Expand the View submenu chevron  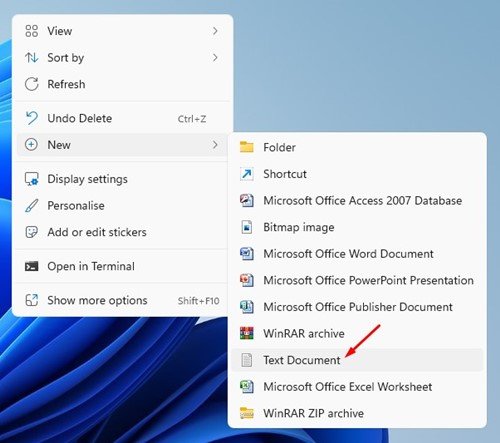click(215, 31)
